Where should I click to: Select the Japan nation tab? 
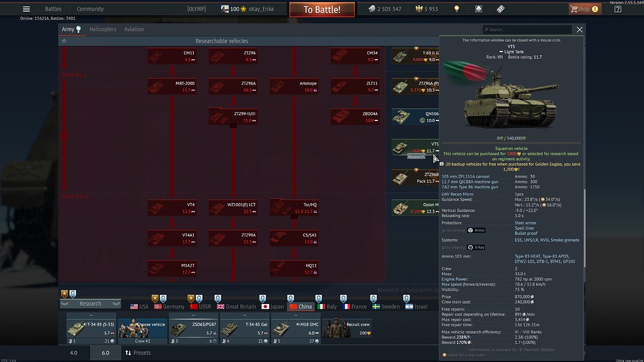tap(272, 307)
